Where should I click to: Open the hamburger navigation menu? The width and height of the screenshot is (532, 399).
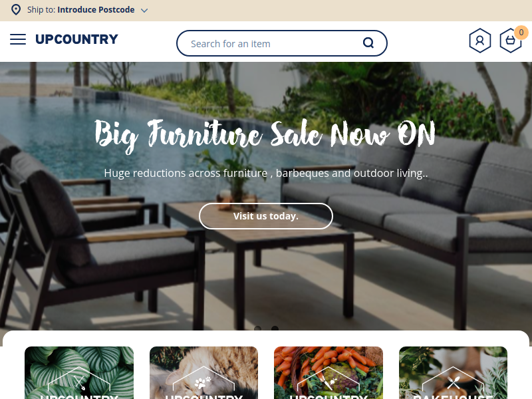pyautogui.click(x=18, y=39)
